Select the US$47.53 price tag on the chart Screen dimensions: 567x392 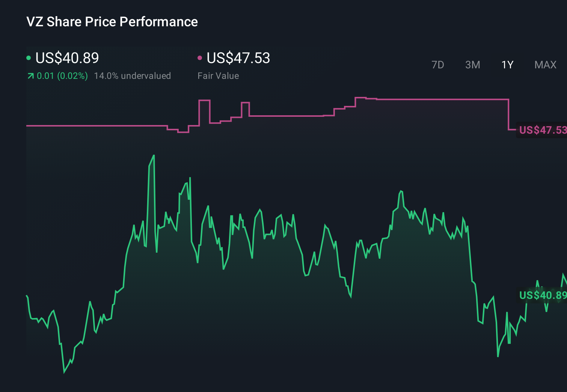[542, 130]
